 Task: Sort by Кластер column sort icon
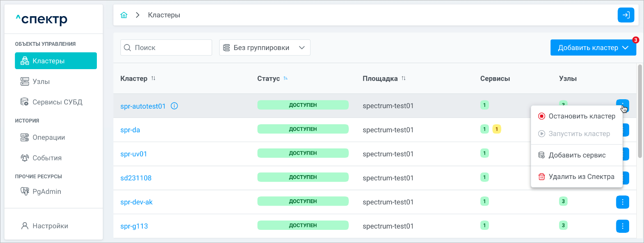tap(153, 78)
